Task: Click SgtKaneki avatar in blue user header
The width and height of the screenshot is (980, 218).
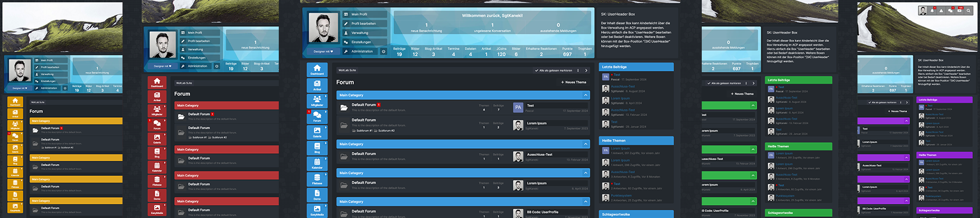Action: pos(322,28)
